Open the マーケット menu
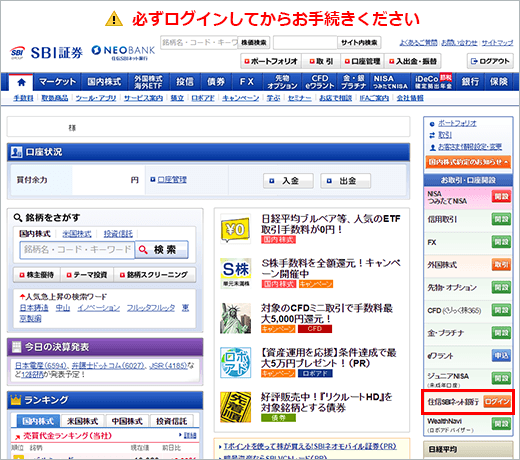This screenshot has width=520, height=460. (x=57, y=82)
